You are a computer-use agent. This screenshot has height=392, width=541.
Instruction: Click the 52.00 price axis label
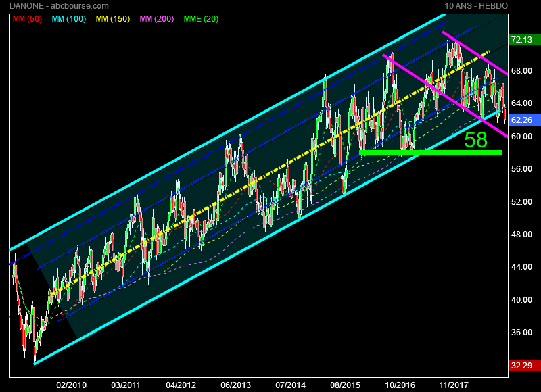(x=521, y=201)
